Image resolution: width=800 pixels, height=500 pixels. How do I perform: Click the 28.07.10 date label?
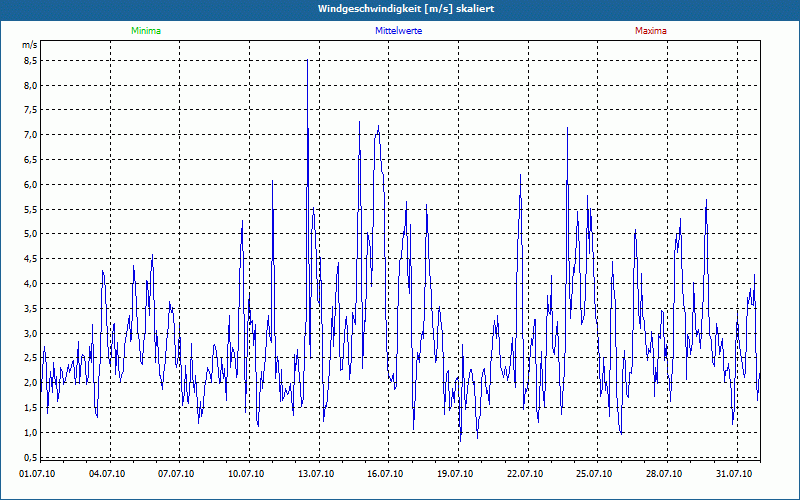(664, 474)
